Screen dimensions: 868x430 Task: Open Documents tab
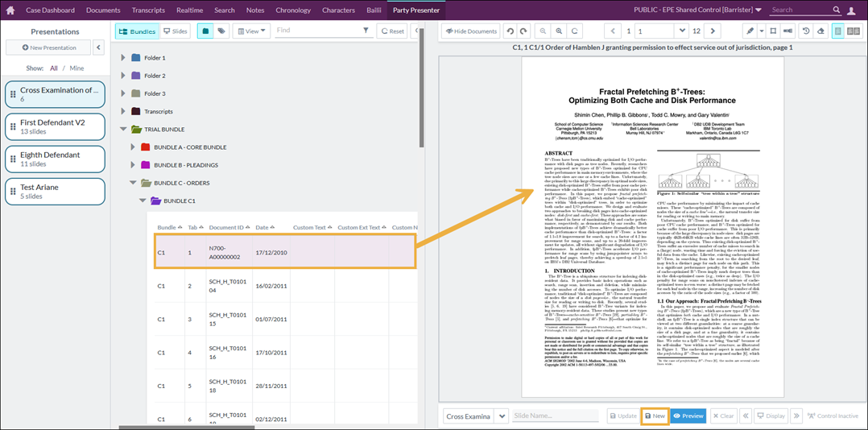104,10
